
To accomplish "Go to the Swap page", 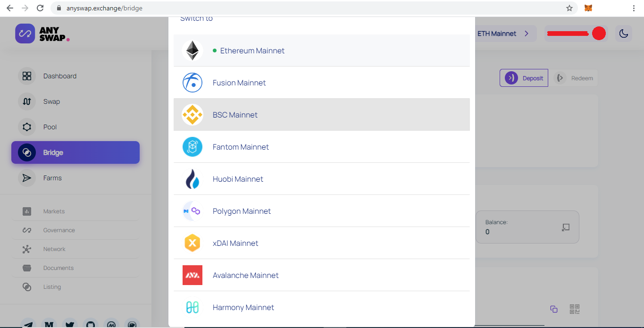I will tap(51, 101).
